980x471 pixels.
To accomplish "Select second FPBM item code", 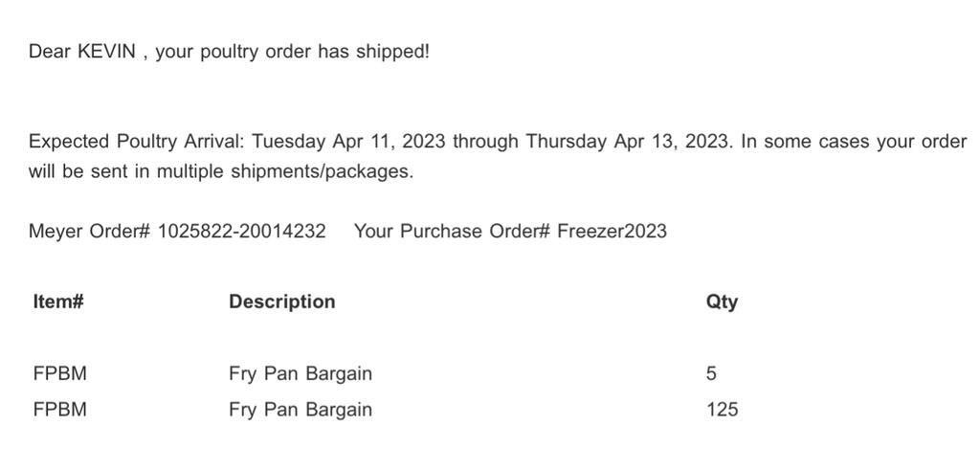I will tap(60, 410).
